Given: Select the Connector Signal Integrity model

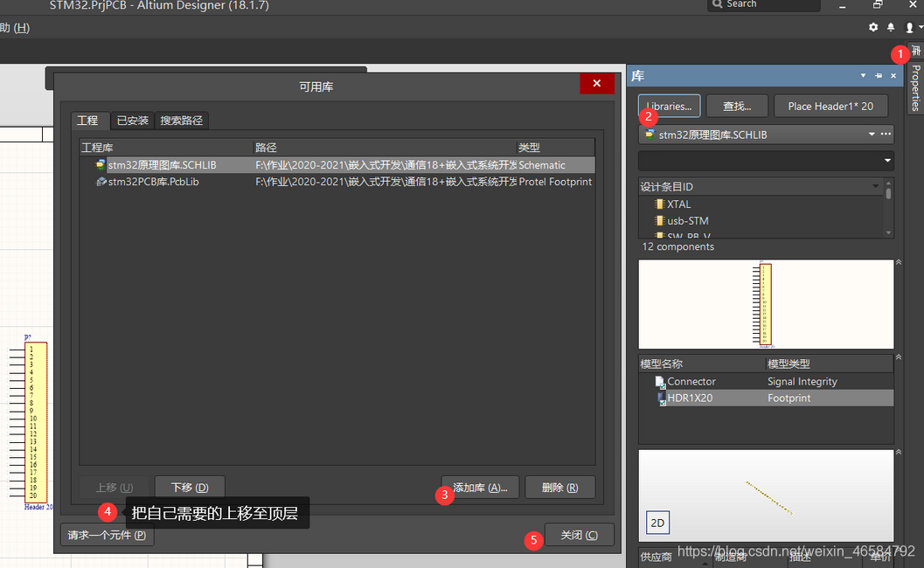Looking at the screenshot, I should pos(766,381).
